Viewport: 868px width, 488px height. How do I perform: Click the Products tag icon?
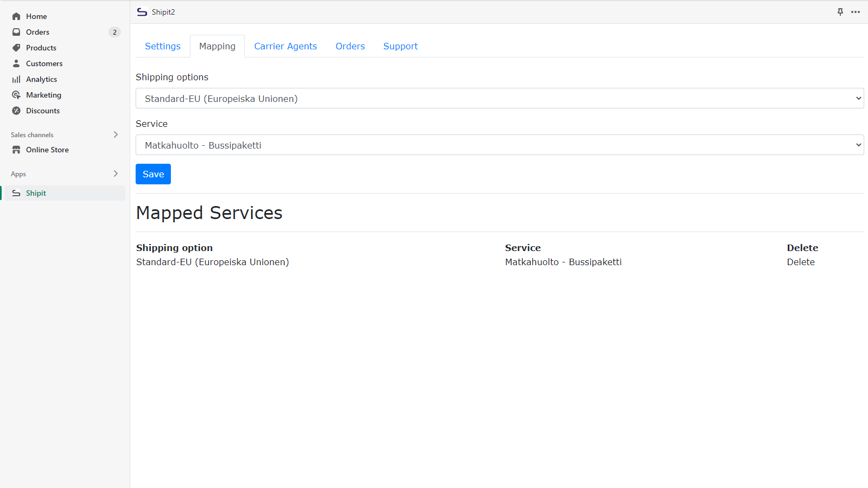[x=16, y=48]
